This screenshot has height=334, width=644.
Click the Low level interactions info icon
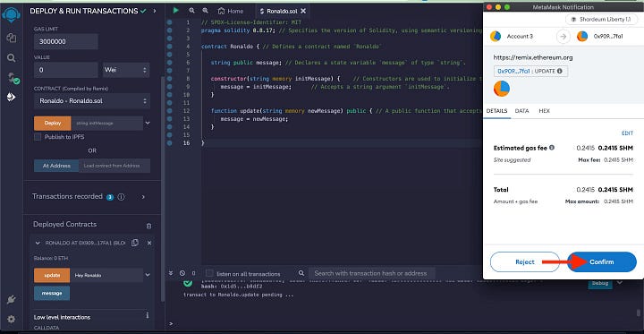pos(147,315)
